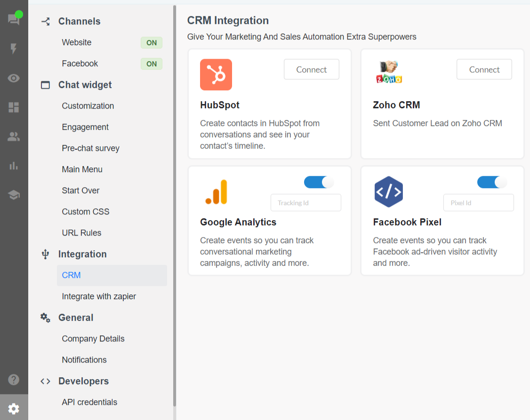This screenshot has height=420, width=530.
Task: Connect HubSpot integration
Action: coord(311,70)
